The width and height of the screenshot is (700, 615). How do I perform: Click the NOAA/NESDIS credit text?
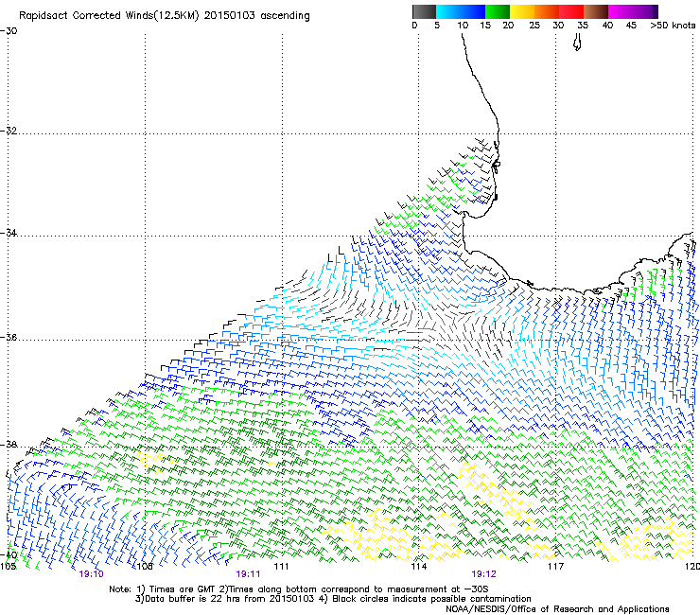pyautogui.click(x=557, y=609)
